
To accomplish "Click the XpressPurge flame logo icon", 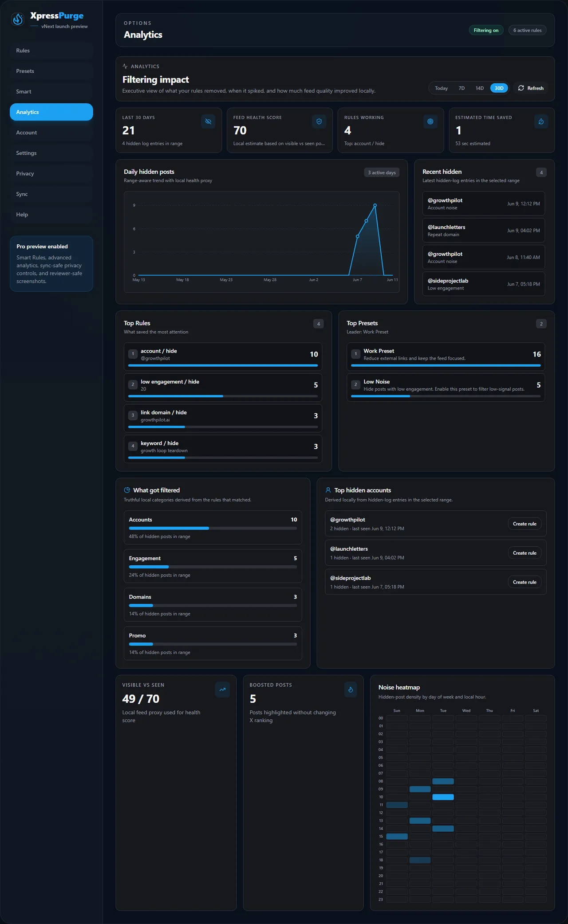I will point(18,19).
